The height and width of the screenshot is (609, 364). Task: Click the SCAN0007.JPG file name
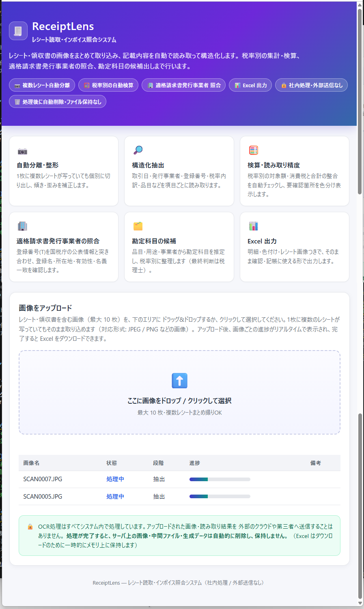click(43, 479)
